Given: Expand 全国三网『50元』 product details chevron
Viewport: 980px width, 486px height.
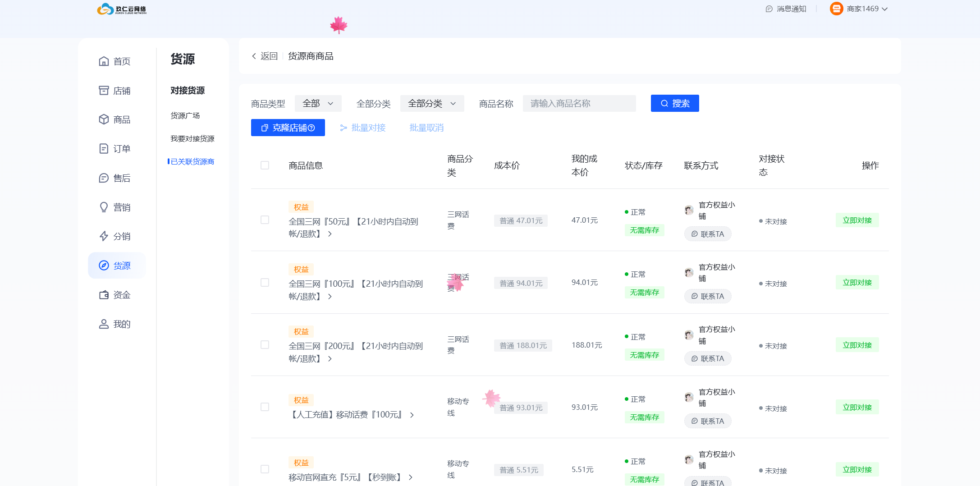Looking at the screenshot, I should (x=330, y=234).
